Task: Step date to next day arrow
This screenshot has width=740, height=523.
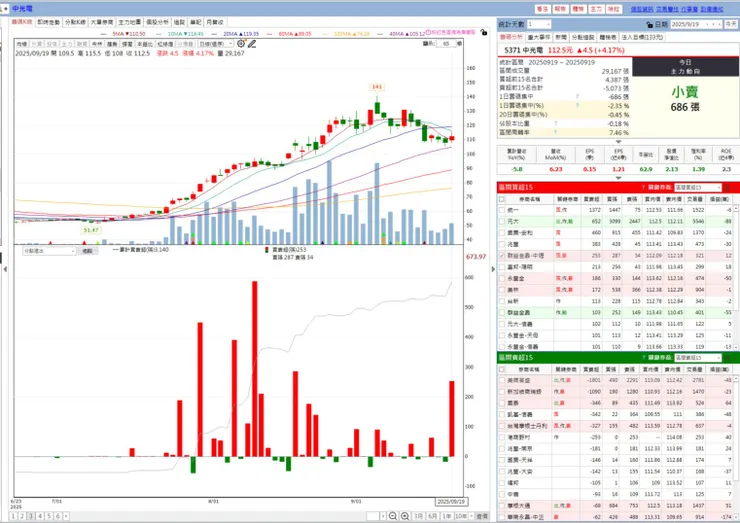Action: click(719, 24)
